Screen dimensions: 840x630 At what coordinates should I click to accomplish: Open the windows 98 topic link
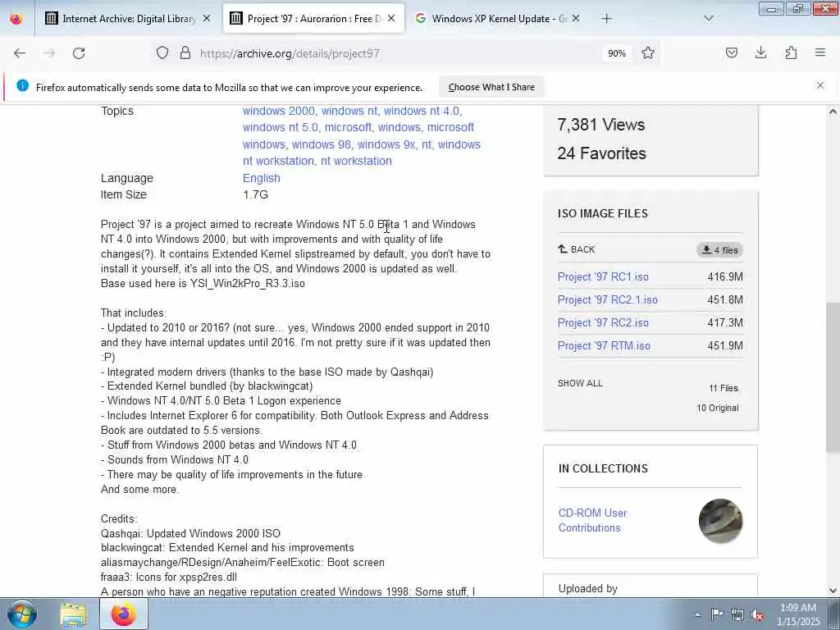coord(322,144)
